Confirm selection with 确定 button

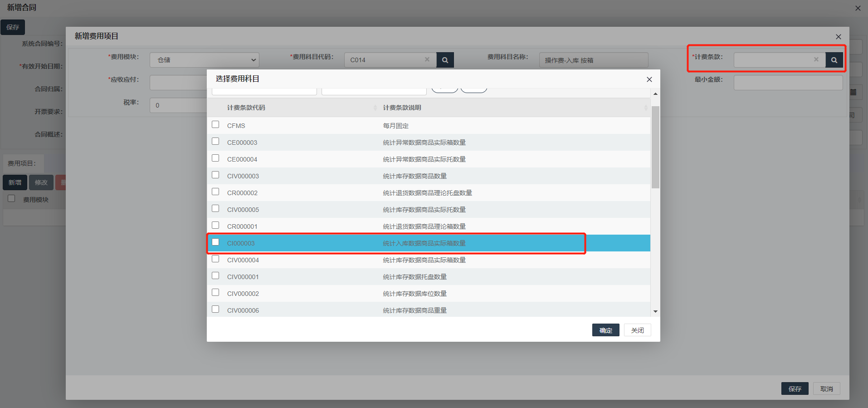click(605, 330)
